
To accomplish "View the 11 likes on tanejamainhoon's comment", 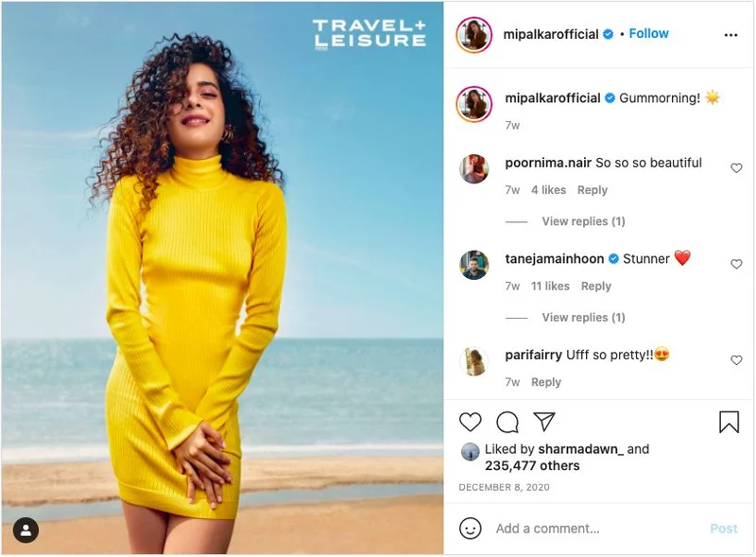I will tap(550, 287).
